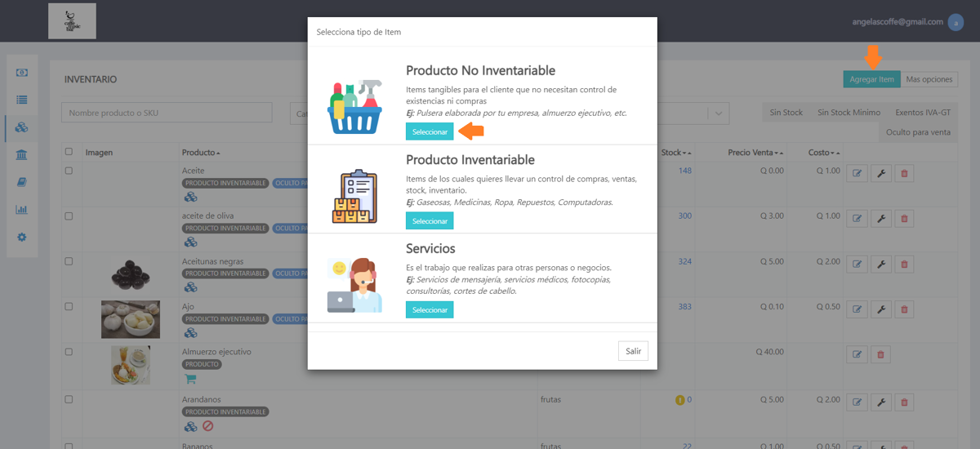
Task: Open the list icon in left sidebar
Action: [22, 100]
